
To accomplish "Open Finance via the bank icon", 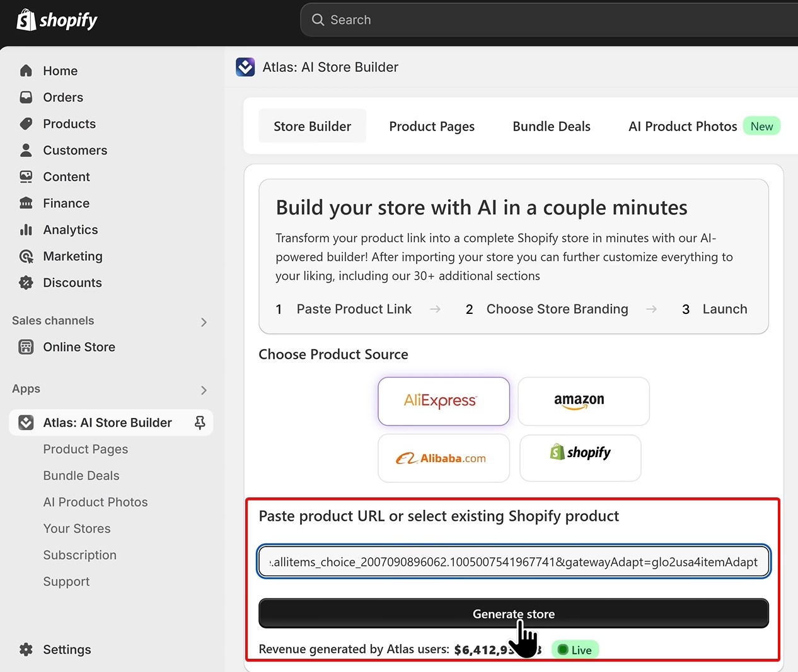I will [26, 203].
